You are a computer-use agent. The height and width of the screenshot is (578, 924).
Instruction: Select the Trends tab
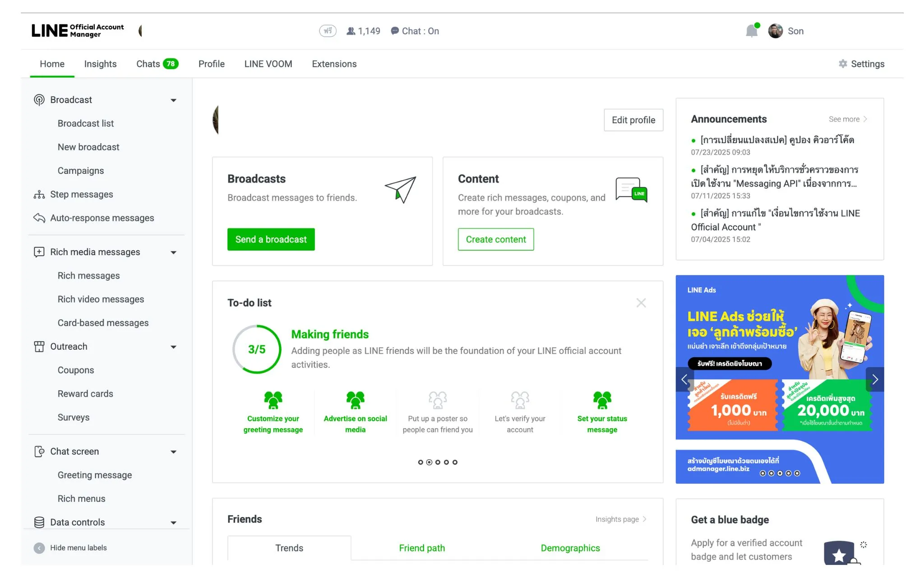tap(289, 548)
